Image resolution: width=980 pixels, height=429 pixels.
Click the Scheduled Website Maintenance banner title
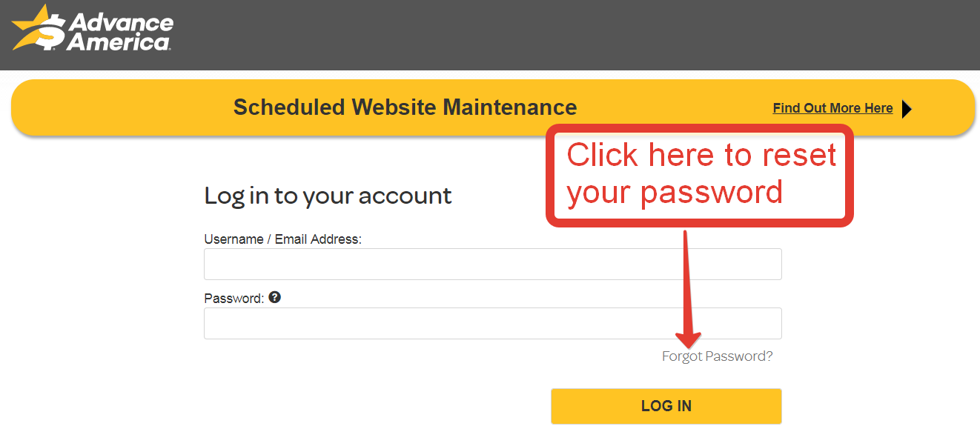click(405, 107)
